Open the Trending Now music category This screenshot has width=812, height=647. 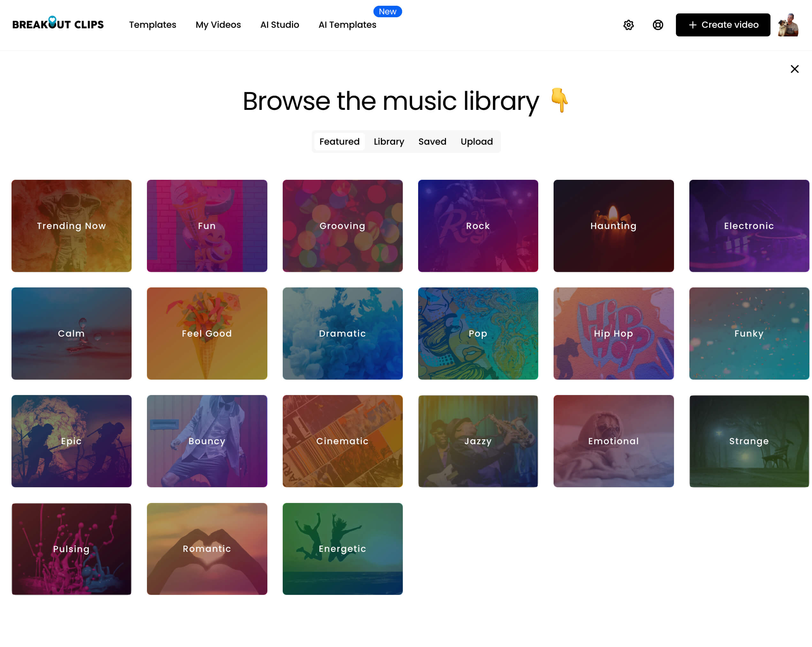[72, 225]
